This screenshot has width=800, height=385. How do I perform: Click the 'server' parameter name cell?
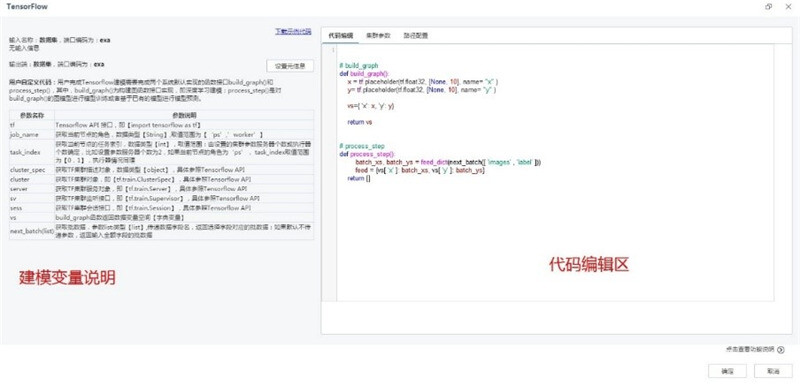pos(32,189)
